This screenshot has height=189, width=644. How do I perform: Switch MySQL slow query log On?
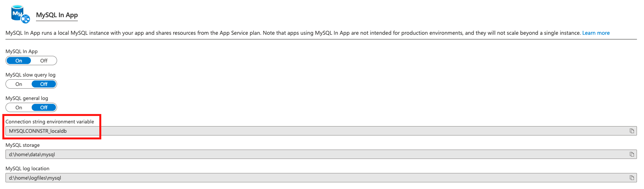tap(19, 84)
